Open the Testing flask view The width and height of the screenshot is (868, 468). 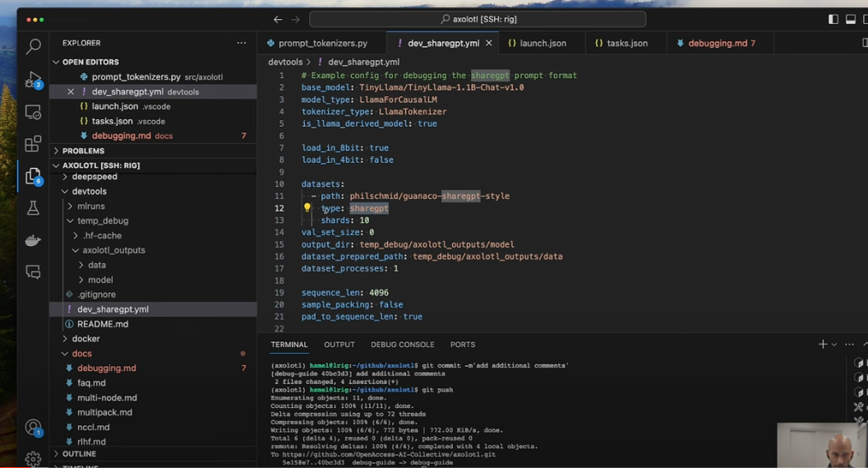(33, 208)
